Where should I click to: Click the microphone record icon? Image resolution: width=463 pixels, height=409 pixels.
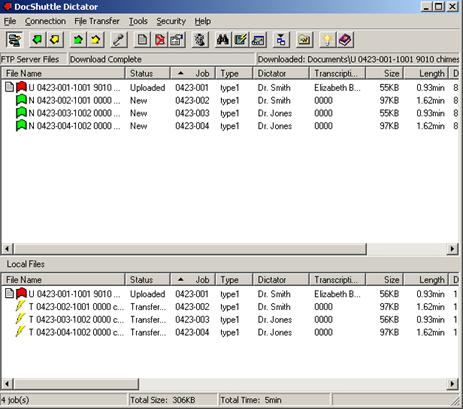(119, 40)
